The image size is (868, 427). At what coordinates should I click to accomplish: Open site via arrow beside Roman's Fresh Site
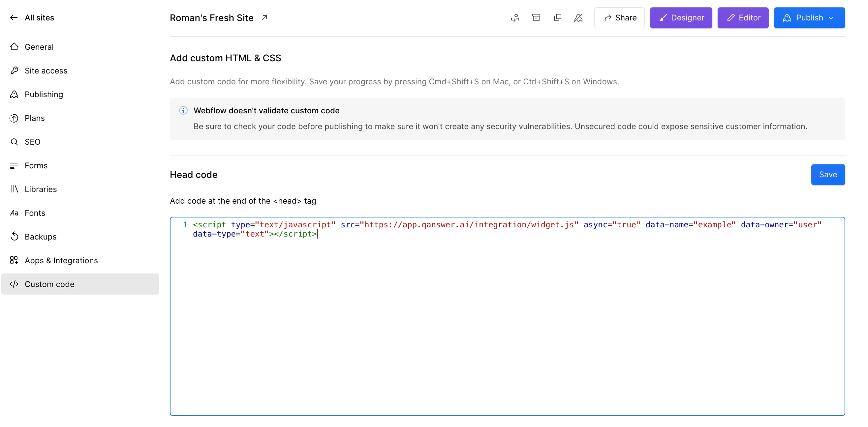pyautogui.click(x=264, y=17)
